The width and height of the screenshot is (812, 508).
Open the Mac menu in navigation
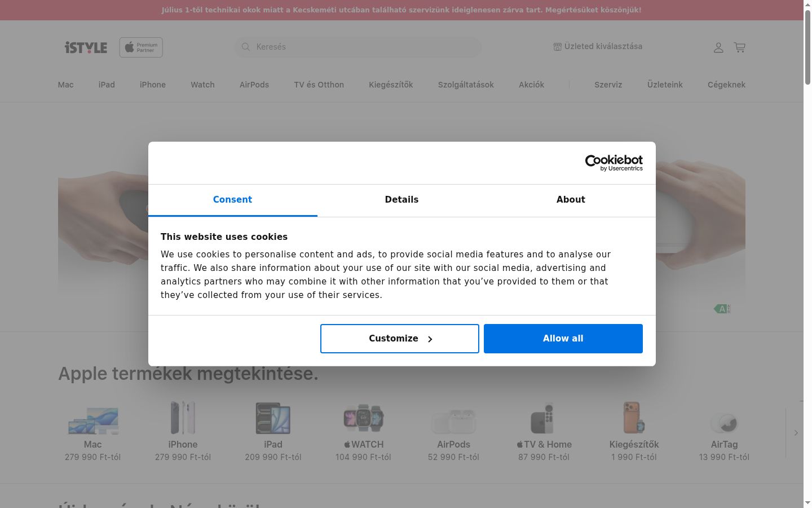click(x=66, y=85)
